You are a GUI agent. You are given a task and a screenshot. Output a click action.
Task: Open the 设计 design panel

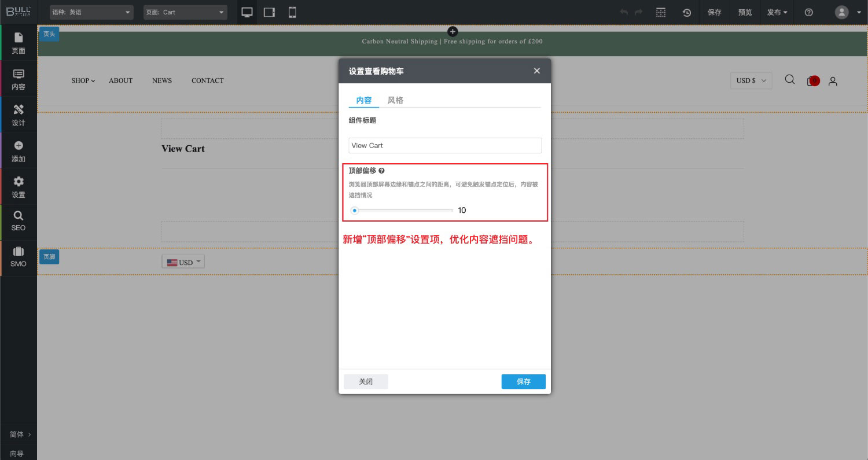pyautogui.click(x=19, y=115)
